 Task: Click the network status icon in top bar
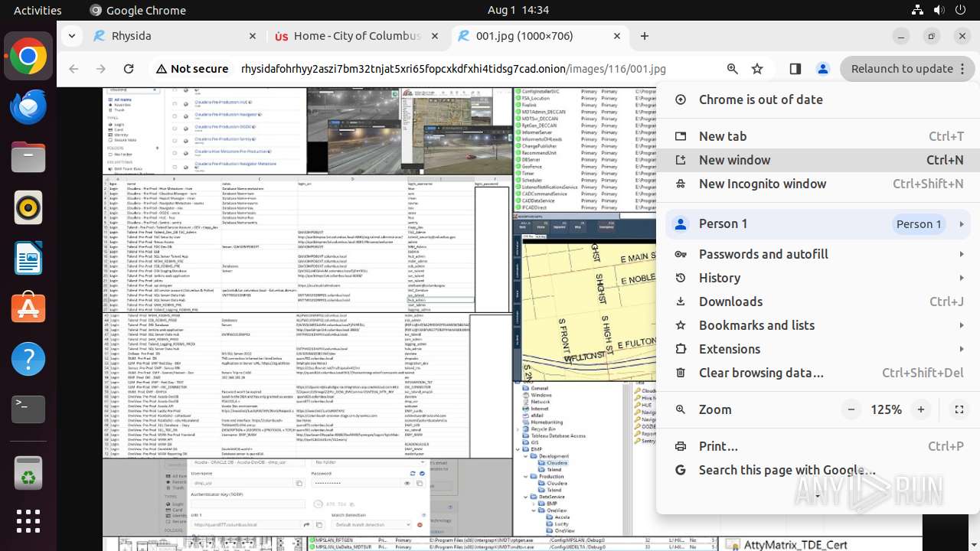tap(917, 10)
